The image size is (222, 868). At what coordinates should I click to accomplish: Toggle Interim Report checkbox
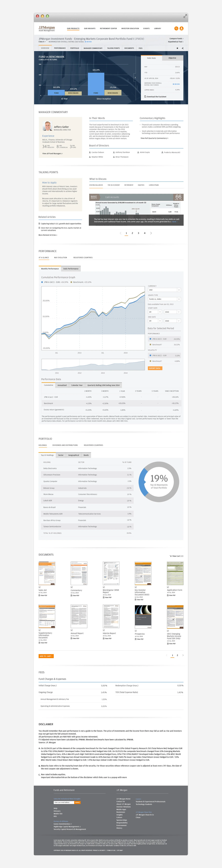(x=104, y=630)
